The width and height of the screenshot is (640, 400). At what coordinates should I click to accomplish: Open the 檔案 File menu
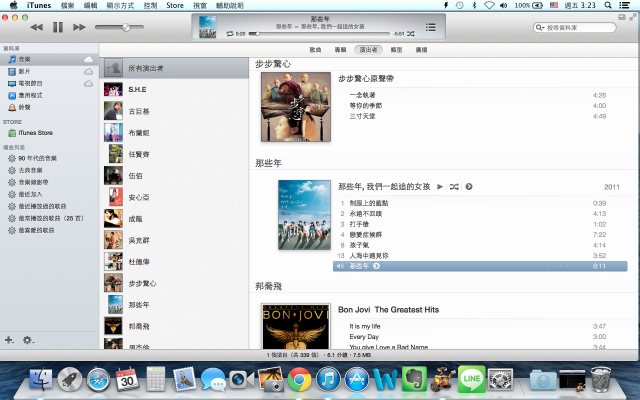pos(67,5)
